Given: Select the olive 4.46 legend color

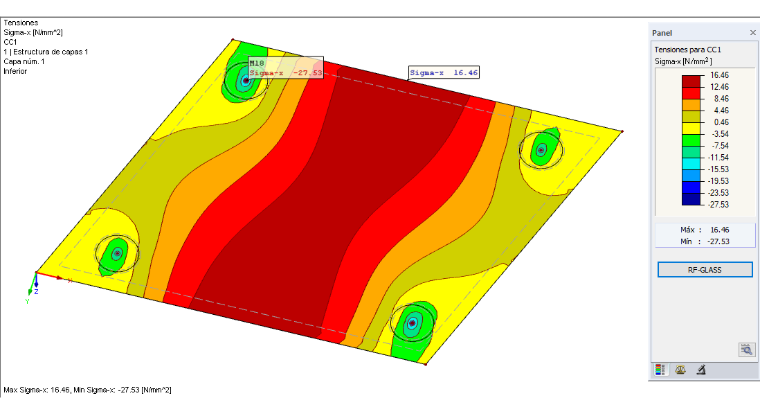Looking at the screenshot, I should click(x=691, y=116).
